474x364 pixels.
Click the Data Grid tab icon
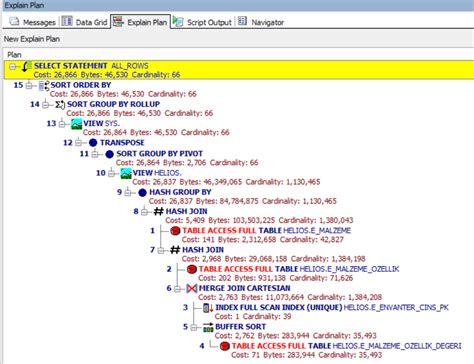point(67,22)
